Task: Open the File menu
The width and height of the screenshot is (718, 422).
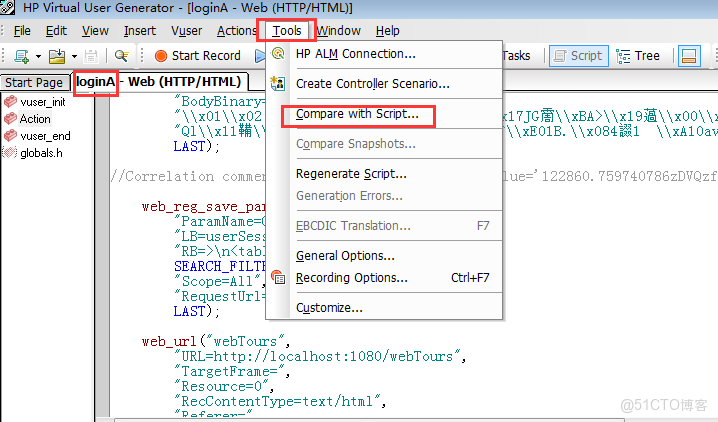Action: [22, 31]
